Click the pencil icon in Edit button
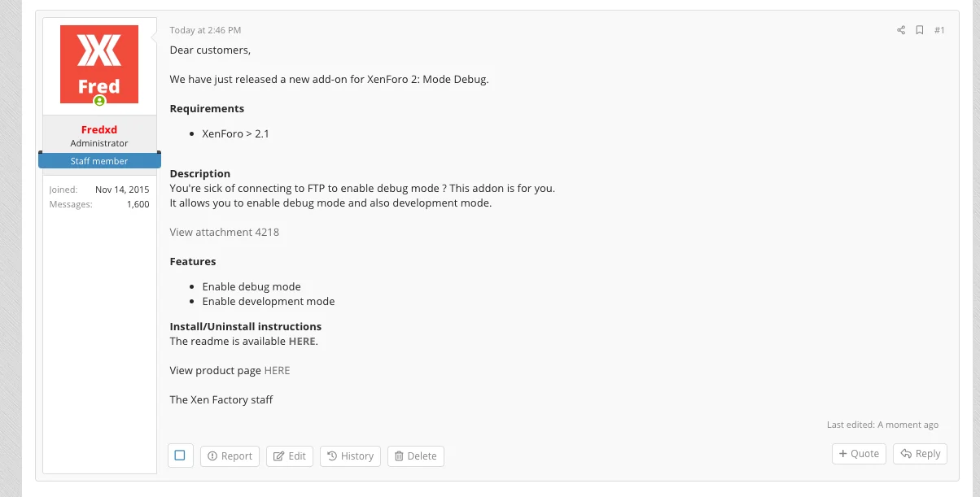980x497 pixels. click(278, 456)
